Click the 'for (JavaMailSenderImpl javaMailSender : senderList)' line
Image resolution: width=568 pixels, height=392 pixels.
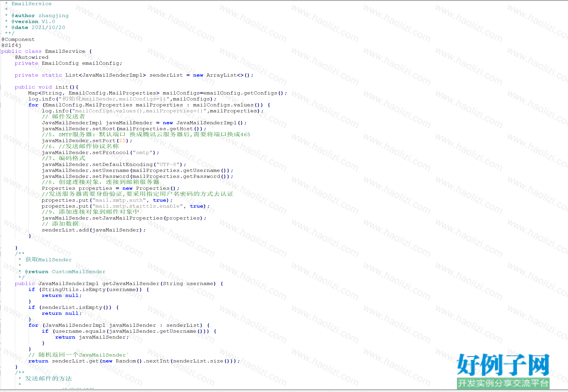119,325
